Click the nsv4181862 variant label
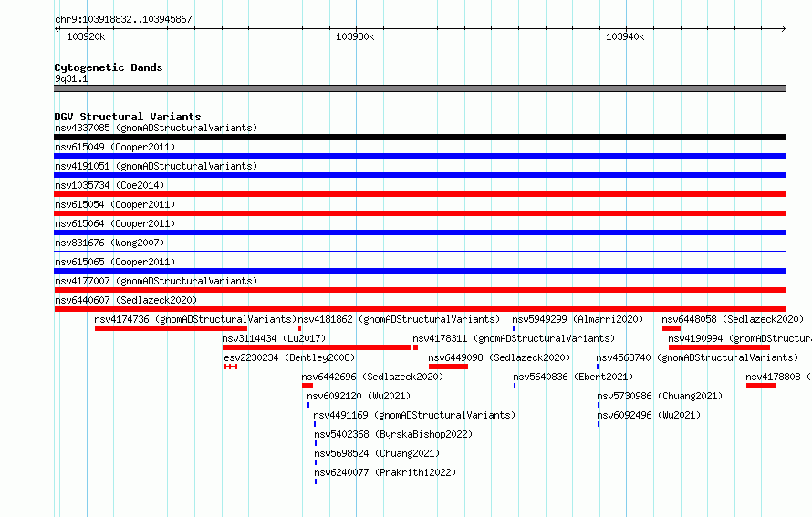Viewport: 812px width, 517px height. (x=399, y=319)
